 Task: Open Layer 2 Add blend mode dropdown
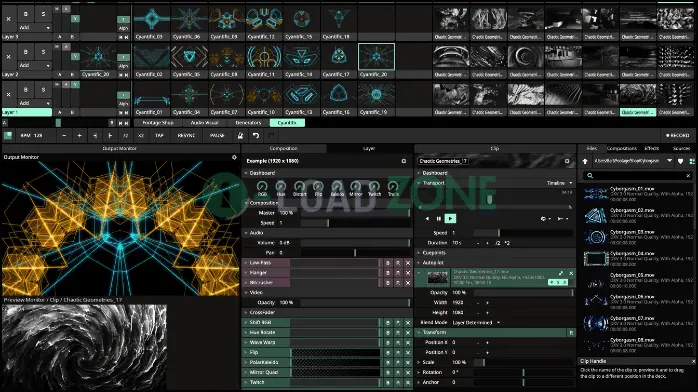pos(34,65)
